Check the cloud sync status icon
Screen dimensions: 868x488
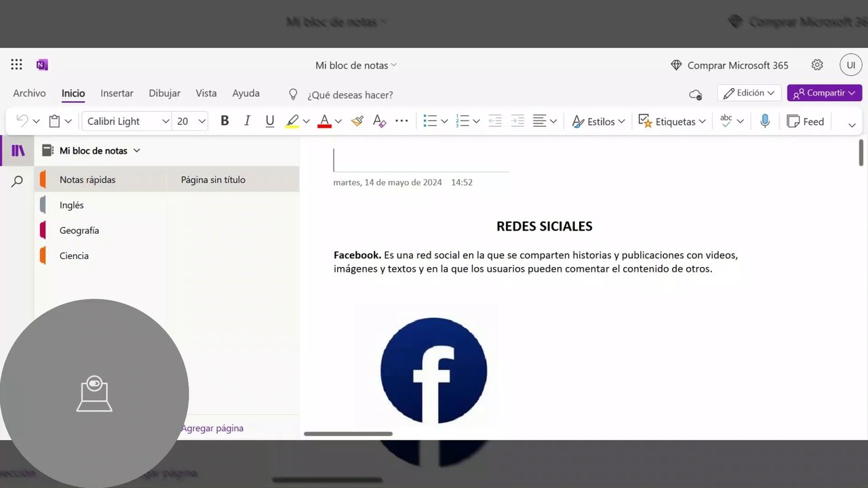(x=695, y=94)
